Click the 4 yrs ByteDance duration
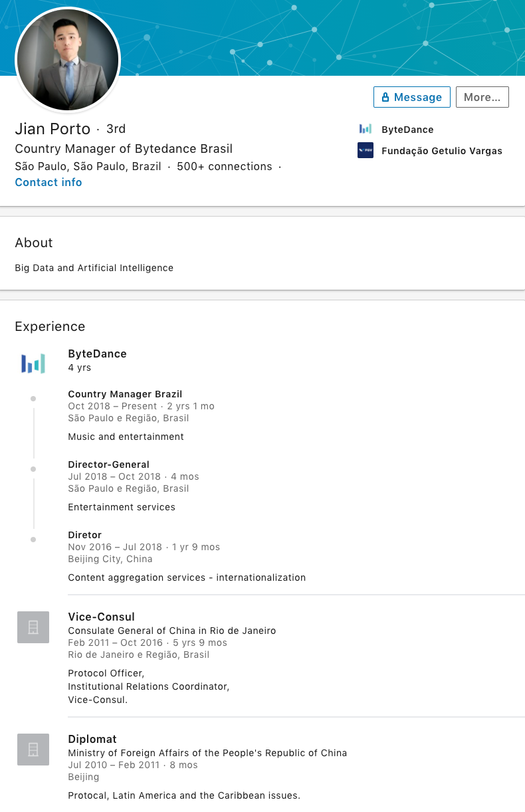The image size is (525, 812). pos(80,367)
